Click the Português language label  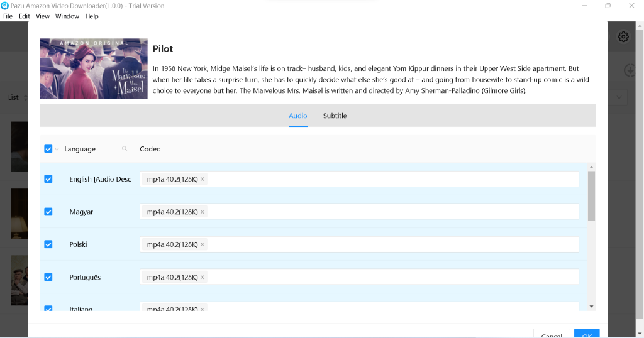85,277
